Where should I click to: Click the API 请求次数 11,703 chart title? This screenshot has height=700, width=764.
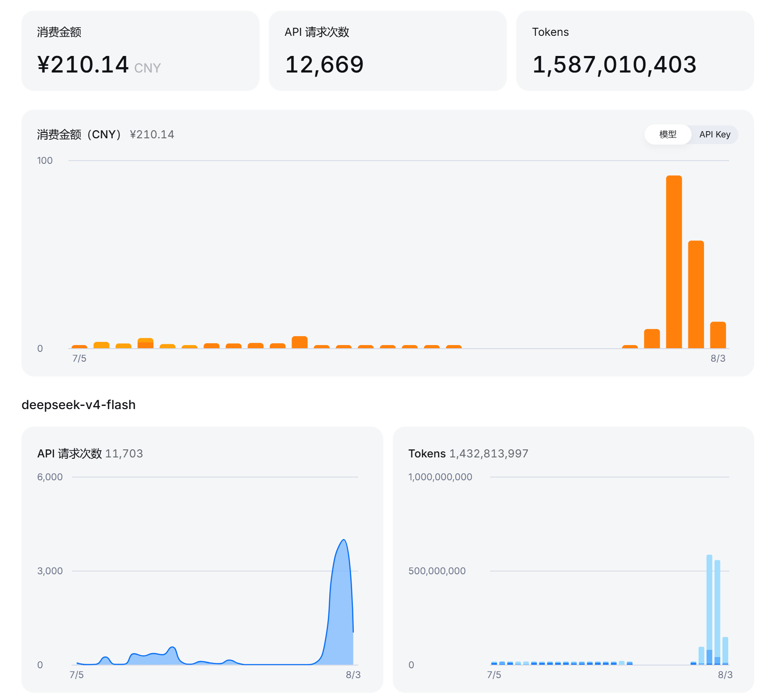(90, 453)
